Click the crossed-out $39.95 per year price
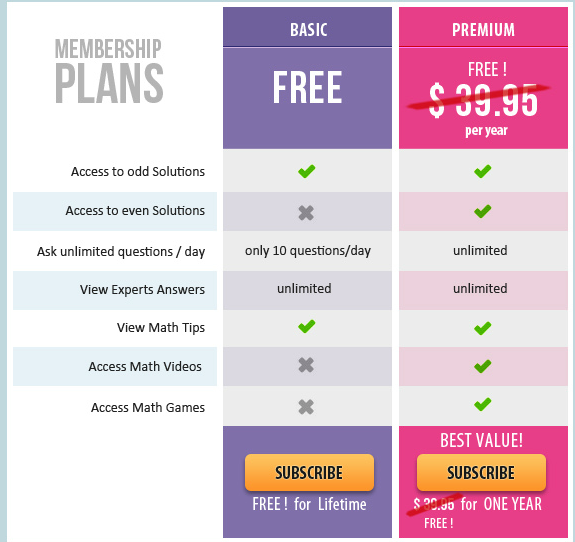575x542 pixels. point(483,100)
